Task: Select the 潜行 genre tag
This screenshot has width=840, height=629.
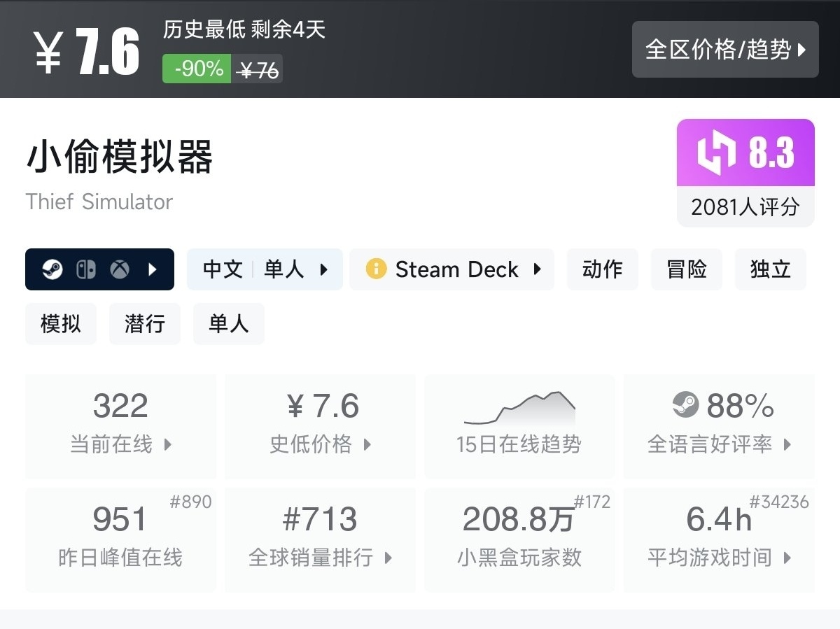Action: pos(145,324)
